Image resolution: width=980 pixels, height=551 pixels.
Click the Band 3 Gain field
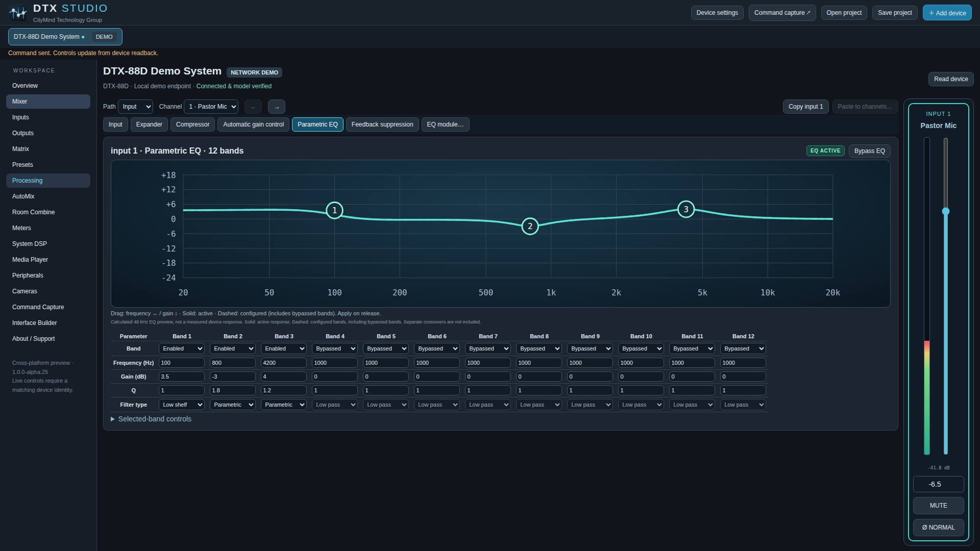click(284, 377)
